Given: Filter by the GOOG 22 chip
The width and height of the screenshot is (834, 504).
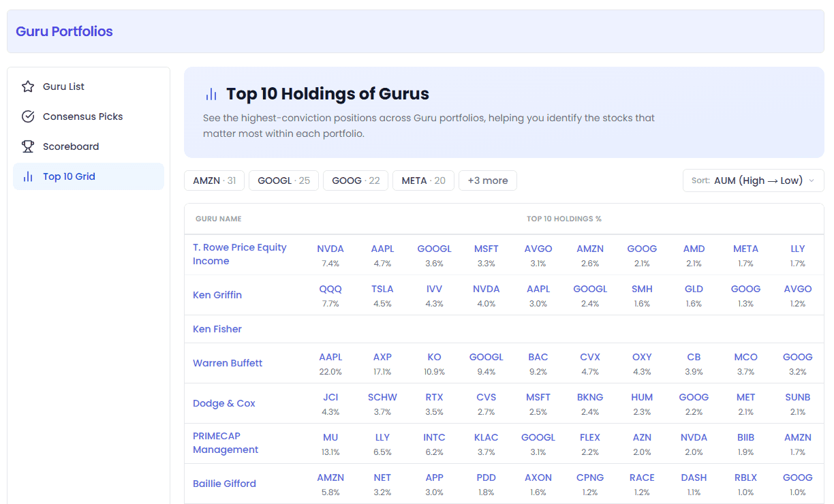Looking at the screenshot, I should click(356, 180).
